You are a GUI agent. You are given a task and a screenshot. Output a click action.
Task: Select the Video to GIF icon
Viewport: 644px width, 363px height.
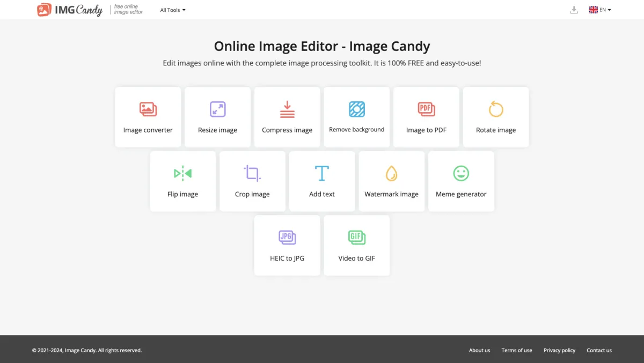coord(357,237)
